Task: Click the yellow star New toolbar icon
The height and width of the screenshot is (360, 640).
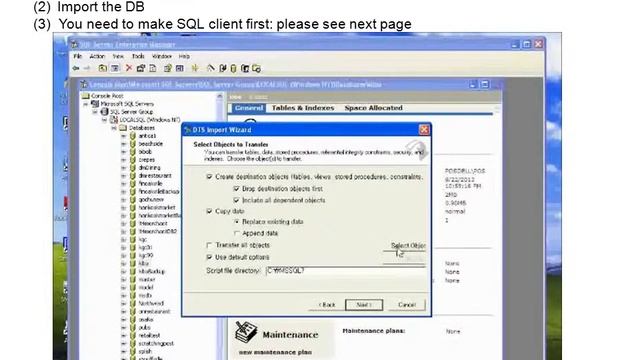Action: pos(195,68)
